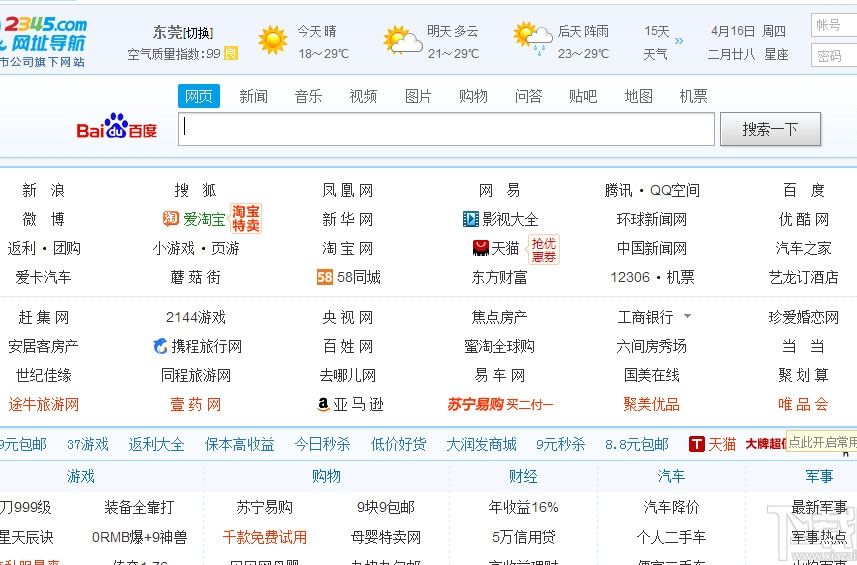Select the 新闻 search tab
This screenshot has height=565, width=857.
pyautogui.click(x=254, y=96)
